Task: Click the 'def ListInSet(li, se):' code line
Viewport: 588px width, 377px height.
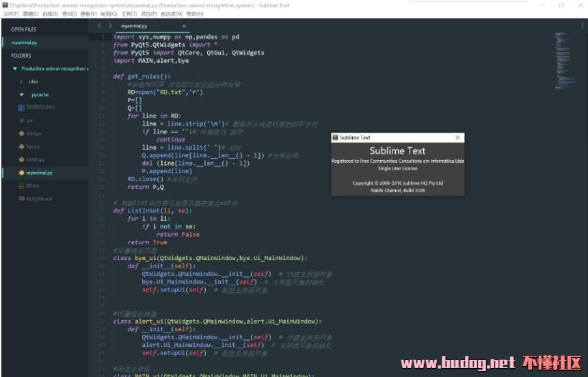Action: [x=152, y=211]
